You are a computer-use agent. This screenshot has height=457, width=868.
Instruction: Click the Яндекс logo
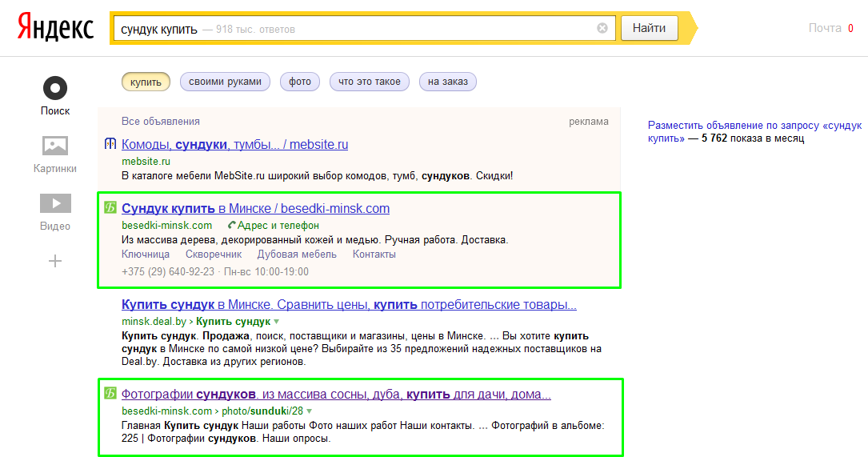[55, 28]
